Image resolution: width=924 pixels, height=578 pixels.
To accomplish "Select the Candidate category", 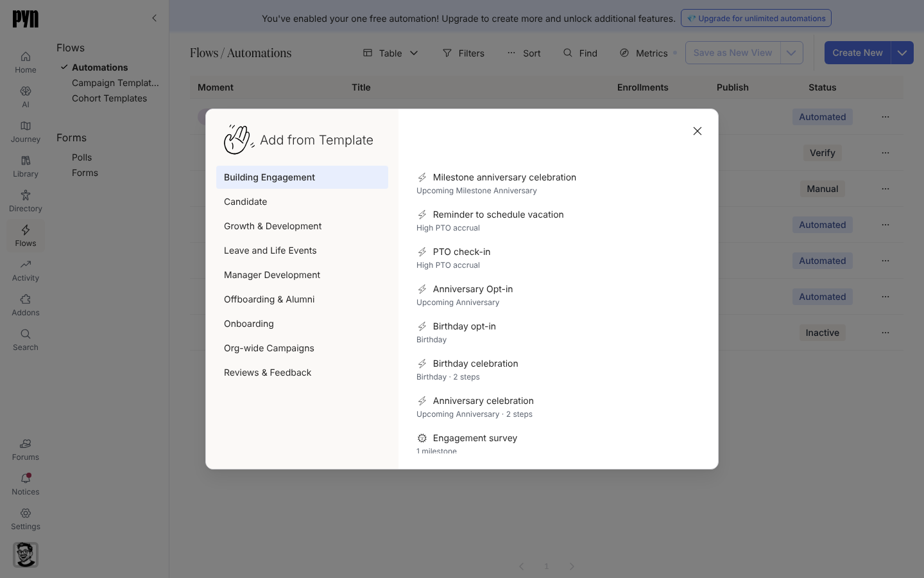I will (302, 202).
